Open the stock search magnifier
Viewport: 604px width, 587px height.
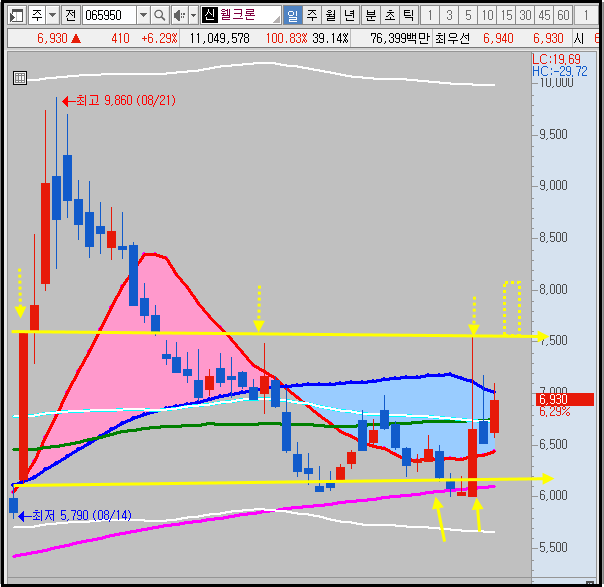coord(159,15)
